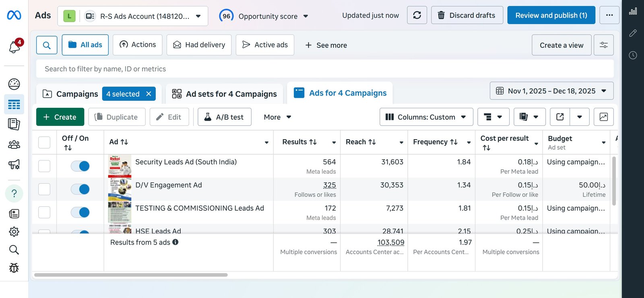644x298 pixels.
Task: Open settings gear icon in sidebar
Action: (14, 232)
